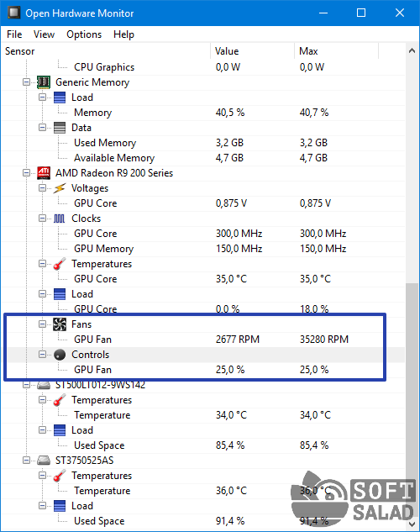Collapse the ST3750525AS drive node
The width and height of the screenshot is (420, 532).
(26, 461)
